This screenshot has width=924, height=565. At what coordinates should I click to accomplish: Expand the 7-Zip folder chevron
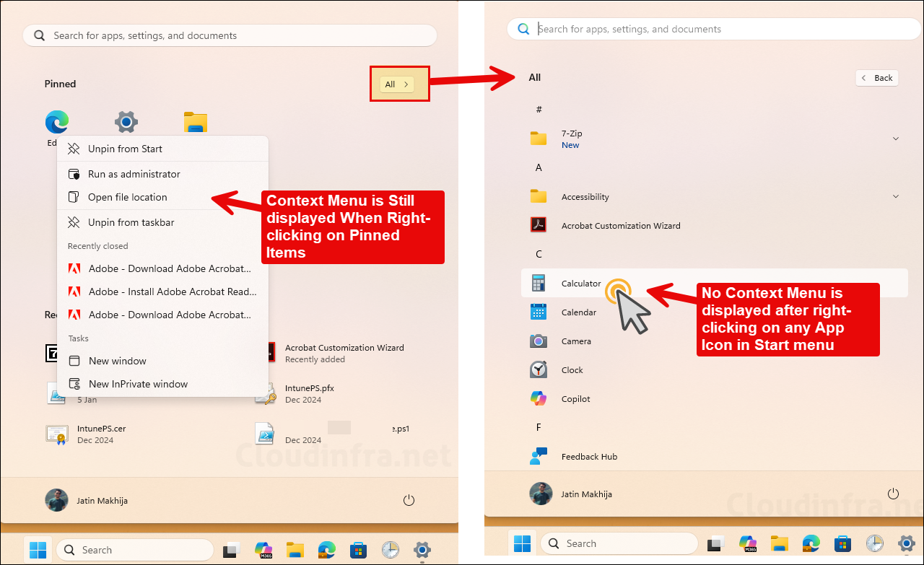pyautogui.click(x=896, y=138)
